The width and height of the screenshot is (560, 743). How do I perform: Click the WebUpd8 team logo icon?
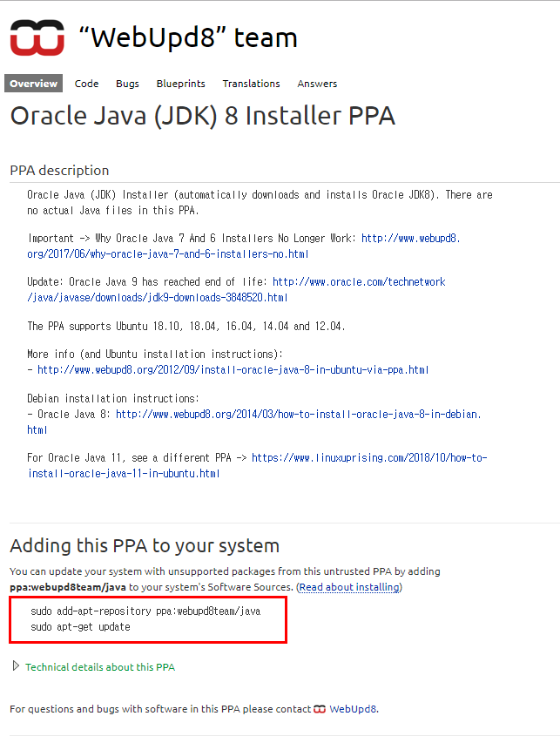pos(37,37)
